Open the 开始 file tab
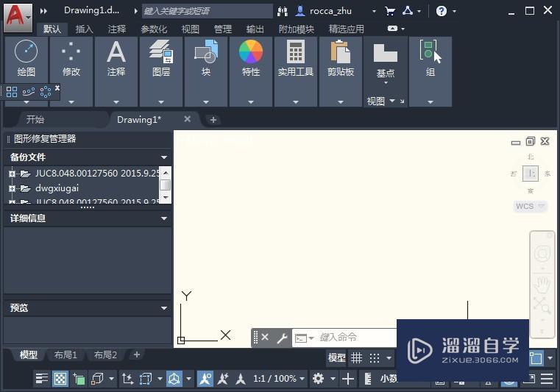This screenshot has width=560, height=392. 35,119
